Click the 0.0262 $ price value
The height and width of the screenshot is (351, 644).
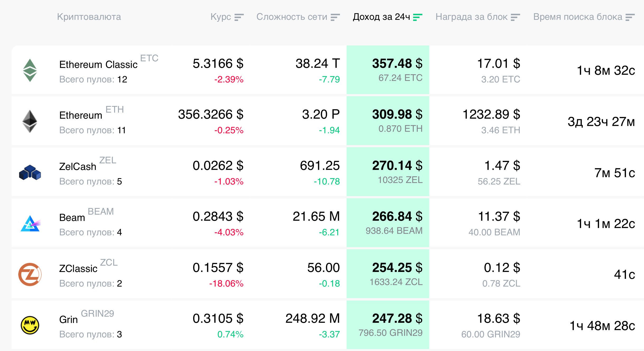click(x=218, y=165)
